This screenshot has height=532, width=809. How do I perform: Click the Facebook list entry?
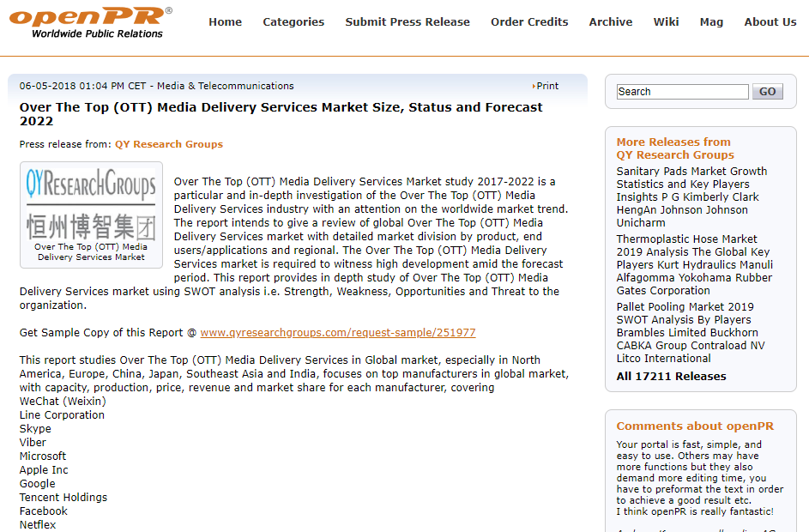(44, 511)
